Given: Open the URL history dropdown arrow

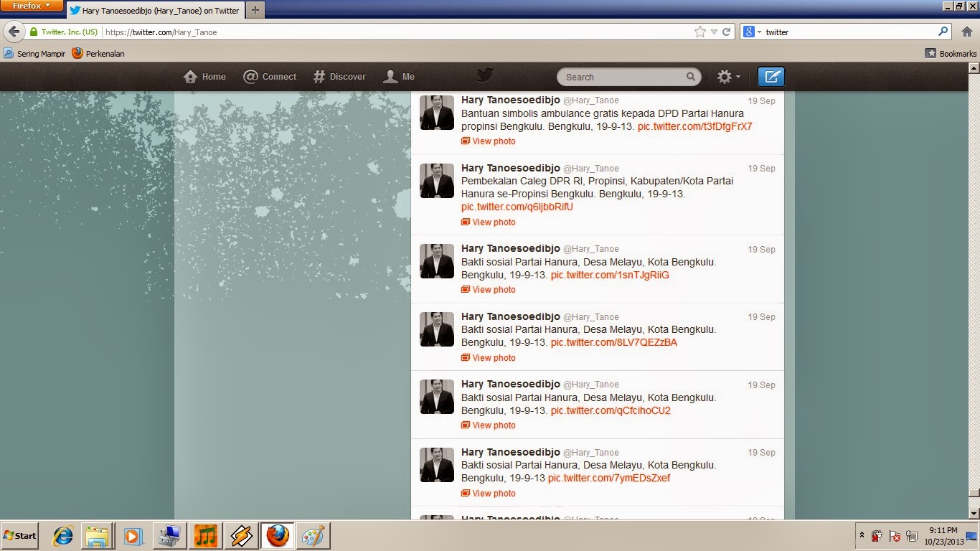Looking at the screenshot, I should (714, 32).
